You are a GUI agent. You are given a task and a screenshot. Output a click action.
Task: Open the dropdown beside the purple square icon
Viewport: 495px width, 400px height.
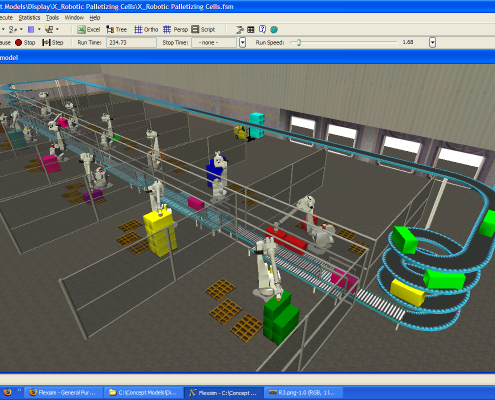[39, 29]
